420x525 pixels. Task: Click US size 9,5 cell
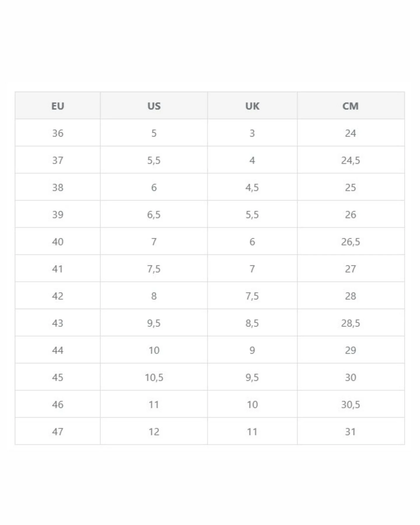click(x=154, y=323)
